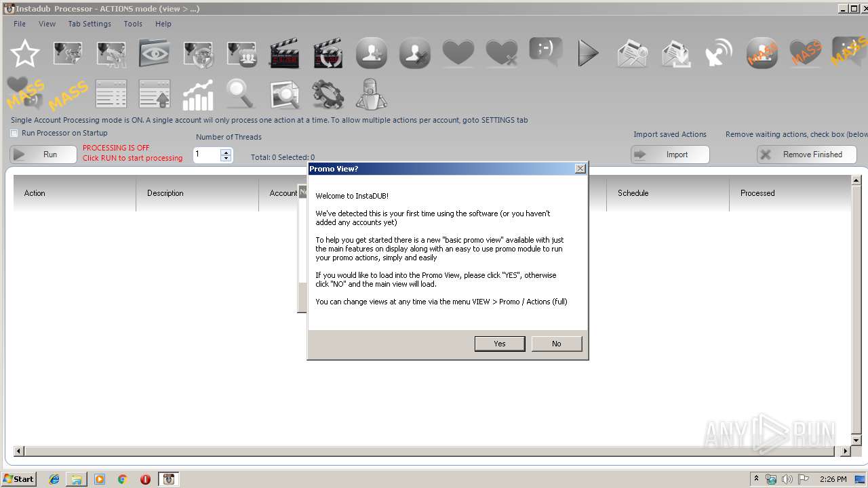The image size is (868, 488).
Task: Open the folder with eye icon
Action: point(154,53)
